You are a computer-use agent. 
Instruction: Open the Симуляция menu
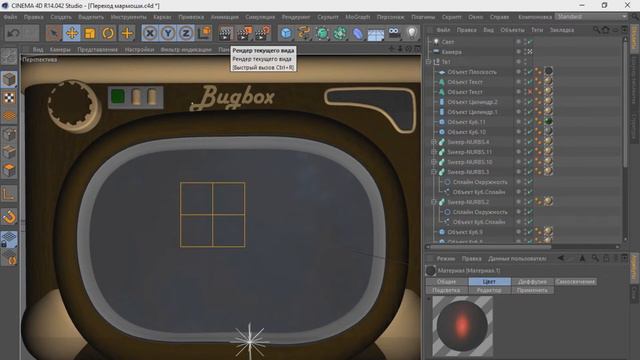[260, 17]
